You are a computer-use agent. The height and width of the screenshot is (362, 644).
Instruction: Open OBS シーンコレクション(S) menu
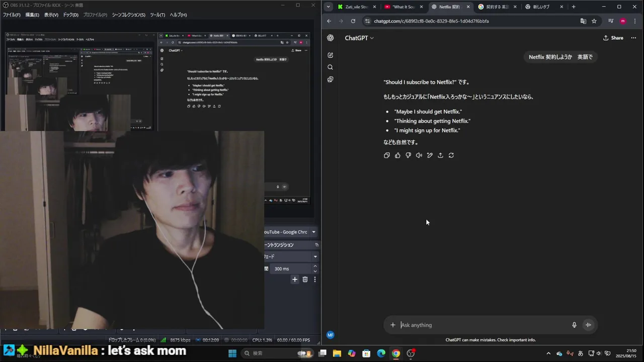point(128,15)
